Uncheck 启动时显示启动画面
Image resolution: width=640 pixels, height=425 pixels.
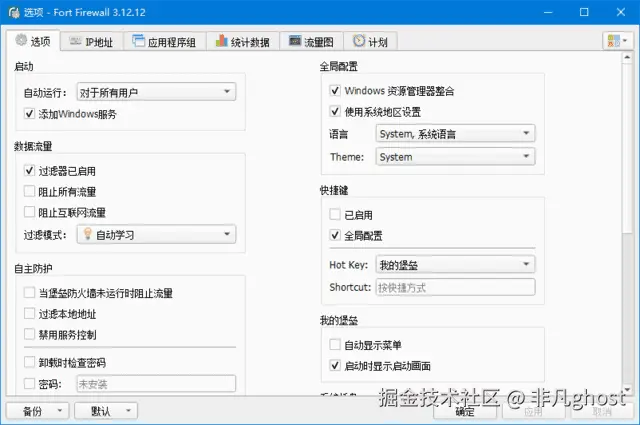[335, 365]
